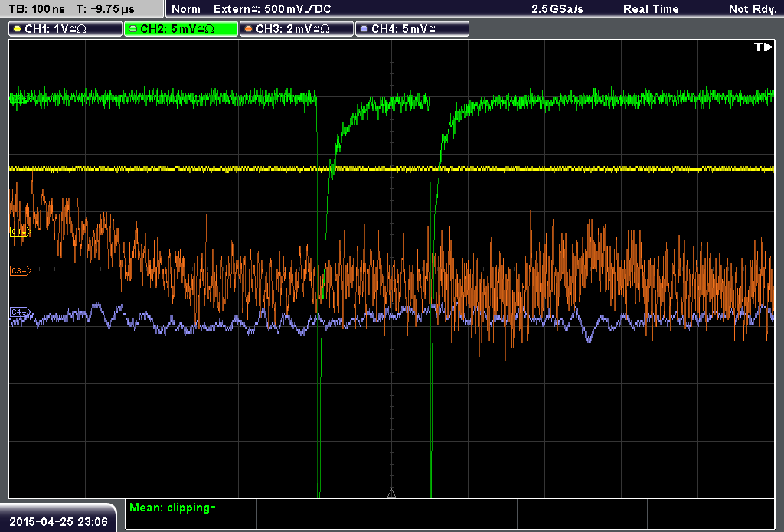
Task: Click the orange C3 ground level marker
Action: coord(21,270)
